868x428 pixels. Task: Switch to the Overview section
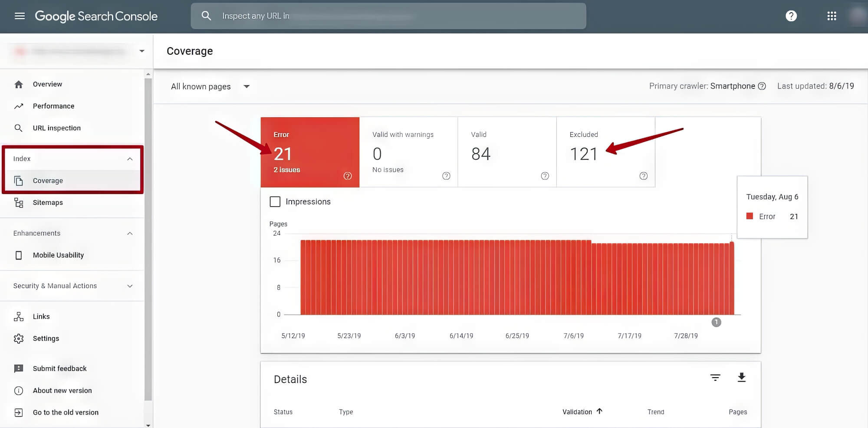[x=47, y=84]
